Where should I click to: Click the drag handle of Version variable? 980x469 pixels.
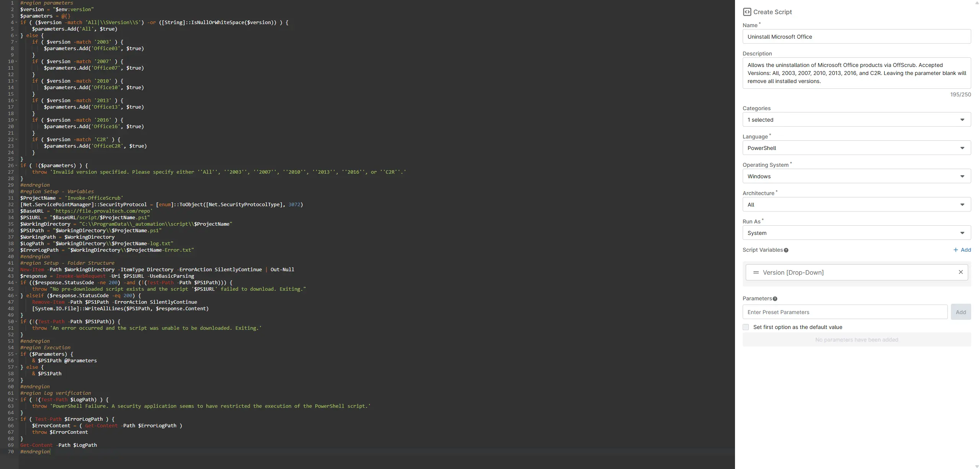point(756,272)
